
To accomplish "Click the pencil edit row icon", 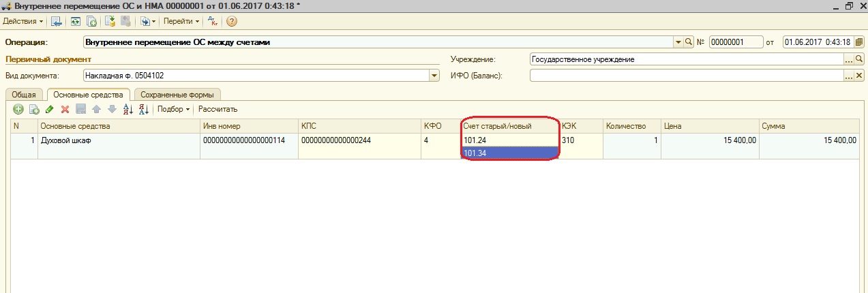I will pos(50,109).
